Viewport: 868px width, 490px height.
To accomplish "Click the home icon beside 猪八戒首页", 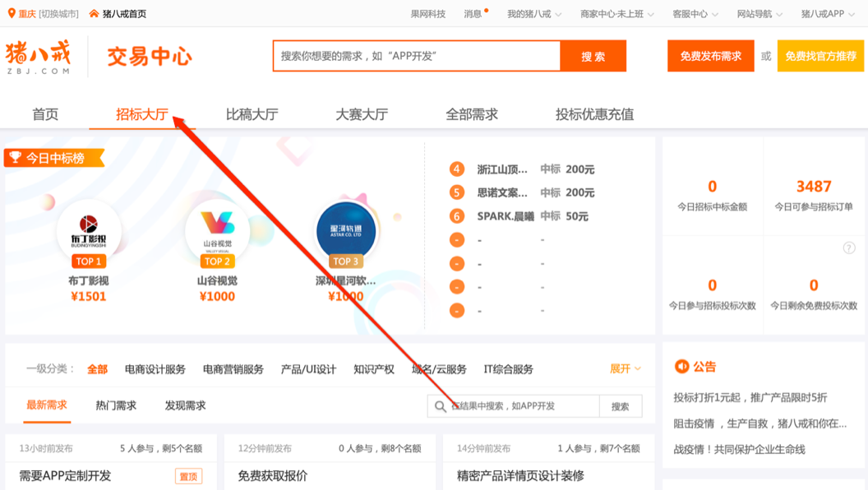I will (94, 13).
